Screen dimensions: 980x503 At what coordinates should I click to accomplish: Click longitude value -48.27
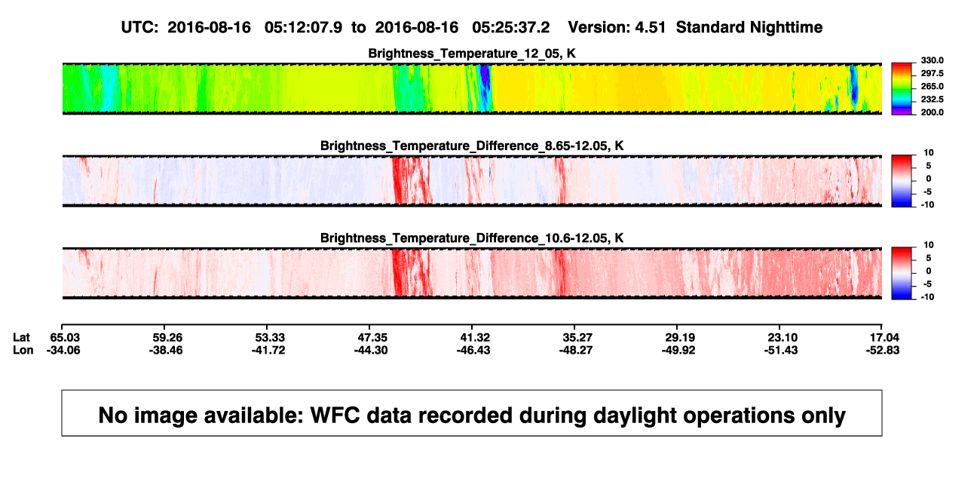(x=574, y=350)
